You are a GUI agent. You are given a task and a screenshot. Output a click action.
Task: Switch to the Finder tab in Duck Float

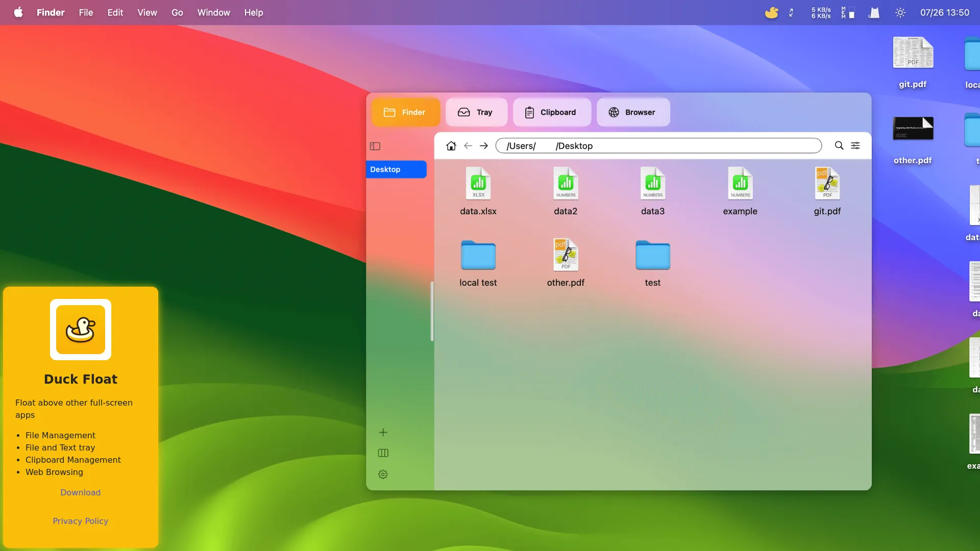(405, 112)
